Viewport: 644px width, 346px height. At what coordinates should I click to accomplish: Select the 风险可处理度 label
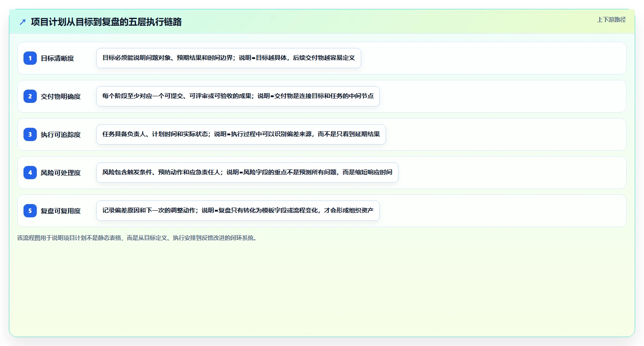(x=61, y=173)
